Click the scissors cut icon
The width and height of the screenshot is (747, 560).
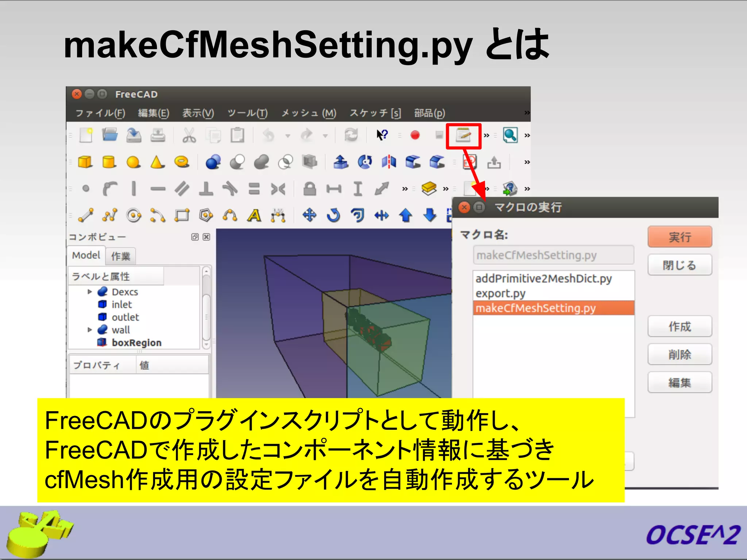(x=189, y=136)
